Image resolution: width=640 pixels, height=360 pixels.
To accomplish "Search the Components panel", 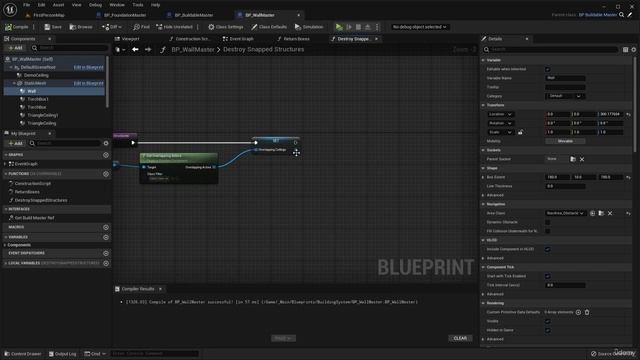I will [70, 48].
